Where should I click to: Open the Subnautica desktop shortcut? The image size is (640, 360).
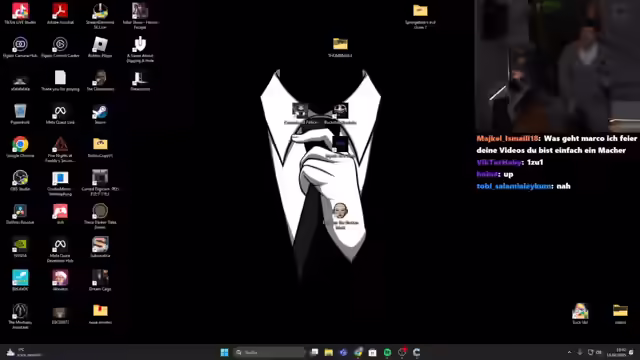click(x=100, y=247)
